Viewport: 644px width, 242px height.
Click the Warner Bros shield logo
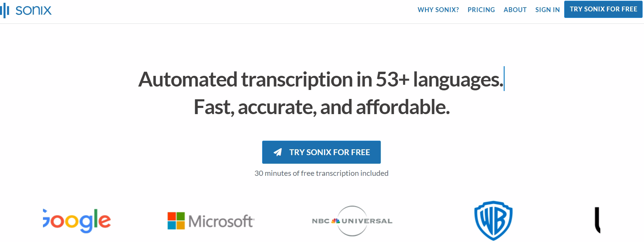(493, 221)
